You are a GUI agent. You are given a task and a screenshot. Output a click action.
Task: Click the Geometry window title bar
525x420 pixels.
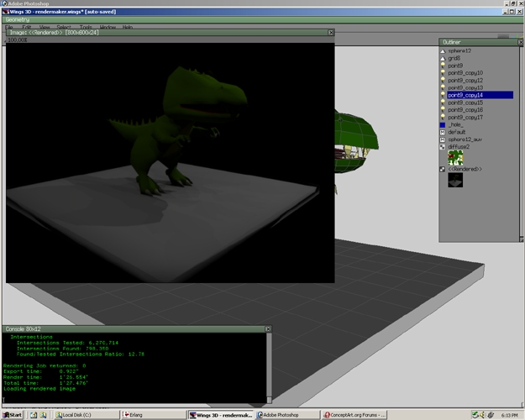262,20
